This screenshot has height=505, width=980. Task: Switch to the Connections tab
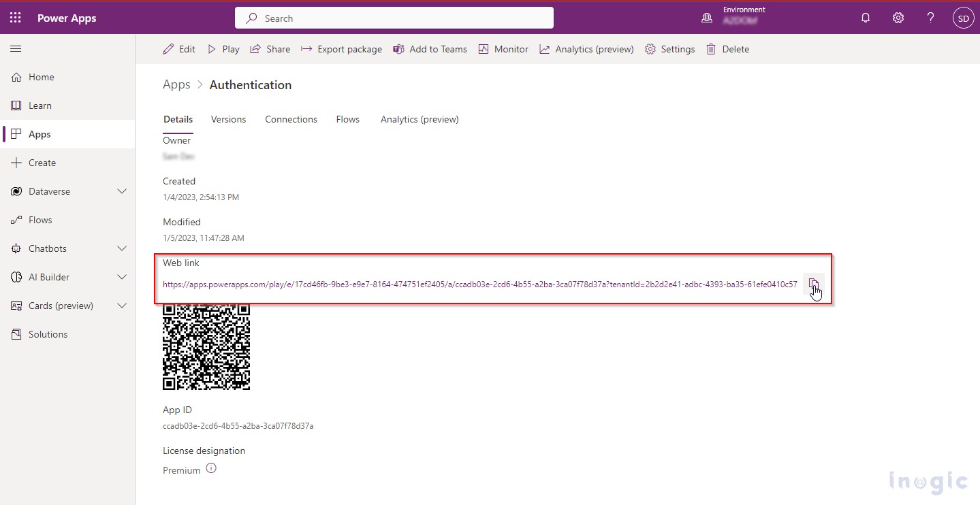click(x=291, y=119)
